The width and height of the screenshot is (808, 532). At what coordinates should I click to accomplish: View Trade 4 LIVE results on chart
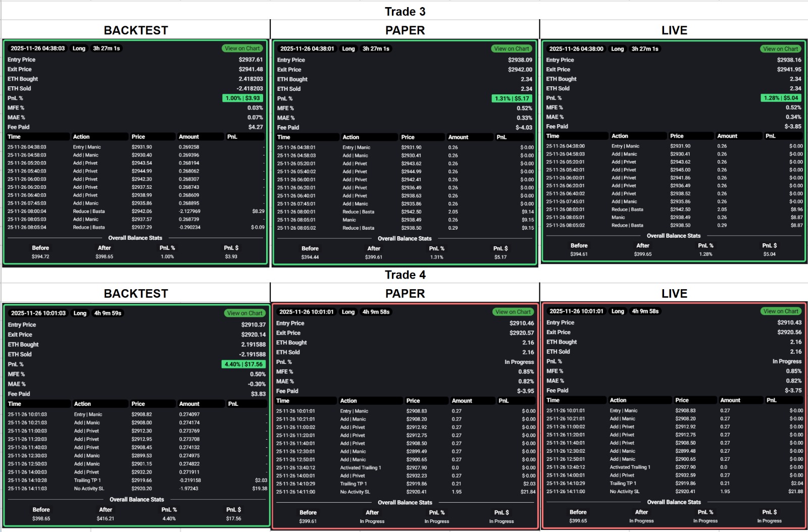click(x=781, y=311)
